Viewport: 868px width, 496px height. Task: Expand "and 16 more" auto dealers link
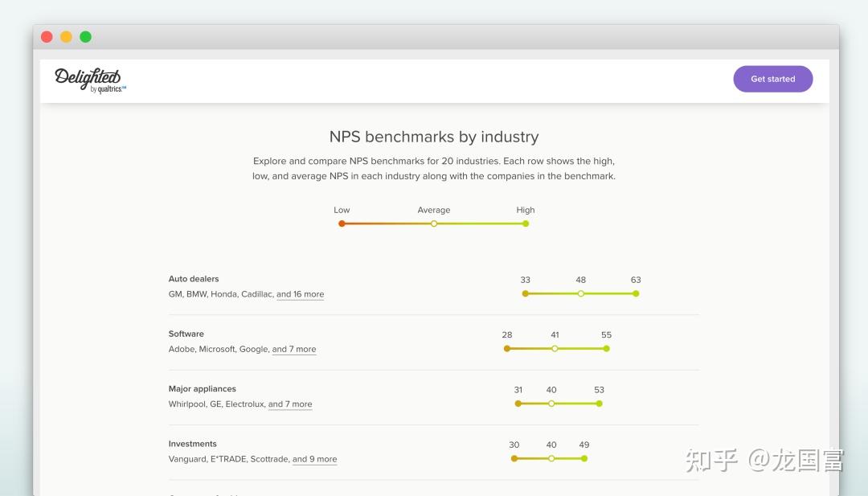(x=300, y=294)
